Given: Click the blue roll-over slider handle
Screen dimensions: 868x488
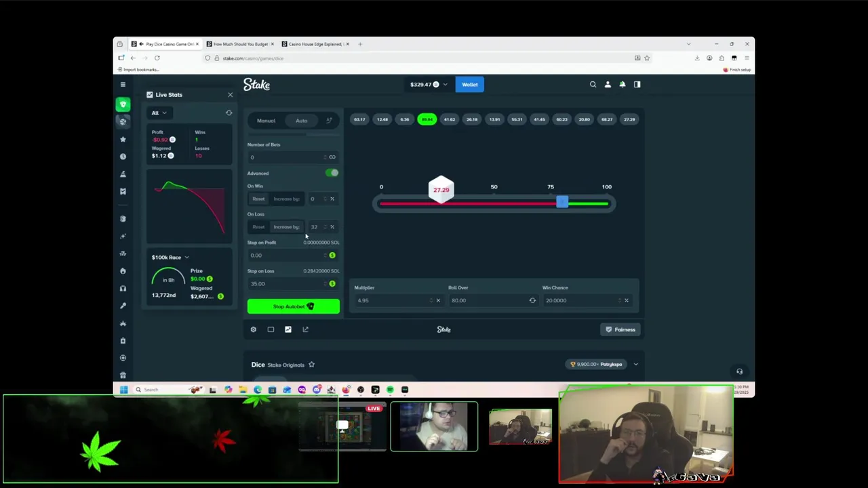Looking at the screenshot, I should point(562,203).
